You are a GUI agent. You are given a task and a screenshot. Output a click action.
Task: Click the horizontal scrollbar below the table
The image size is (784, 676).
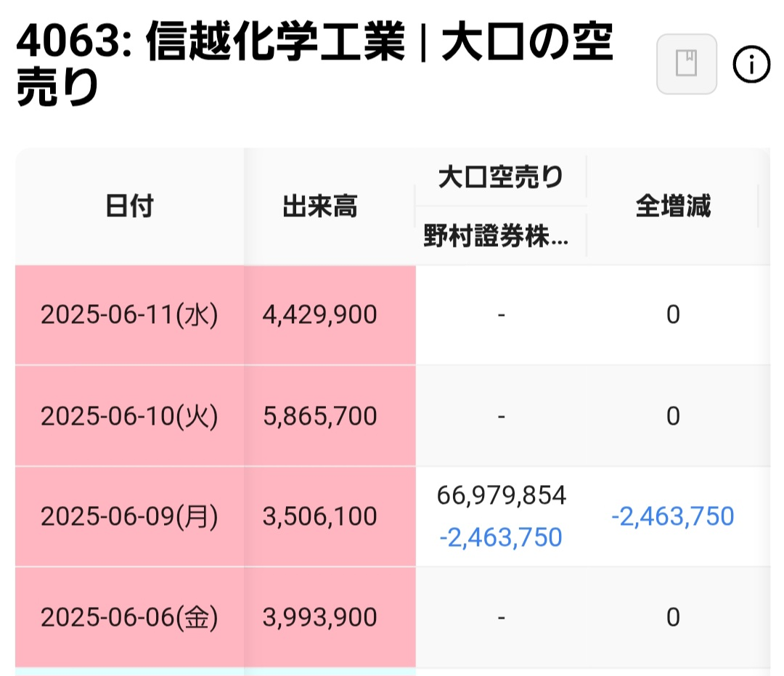(x=392, y=672)
